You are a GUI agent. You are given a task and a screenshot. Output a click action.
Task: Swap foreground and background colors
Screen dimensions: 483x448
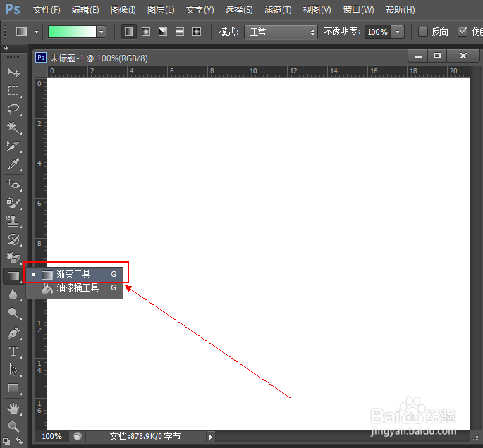pyautogui.click(x=19, y=441)
